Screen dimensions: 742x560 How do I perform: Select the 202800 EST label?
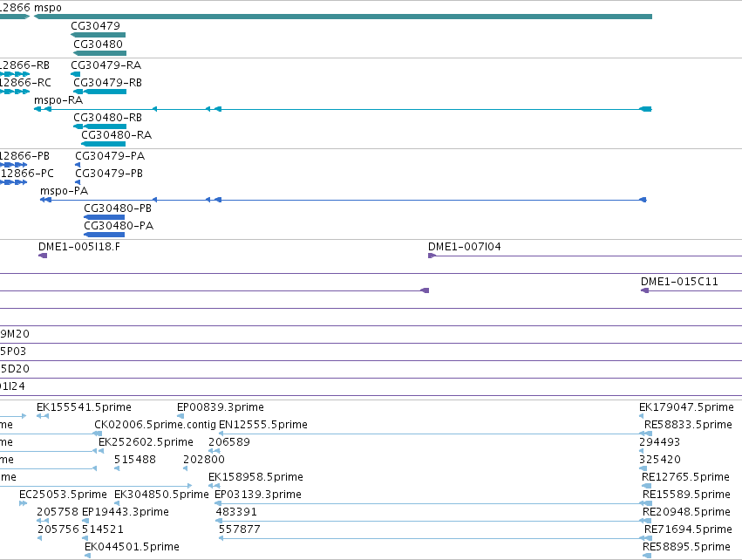204,460
